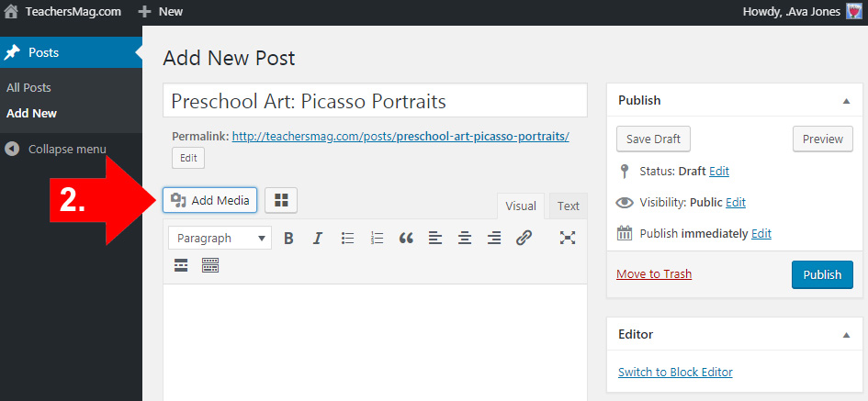Screen dimensions: 868x401
Task: Collapse the admin sidebar menu
Action: [x=56, y=150]
